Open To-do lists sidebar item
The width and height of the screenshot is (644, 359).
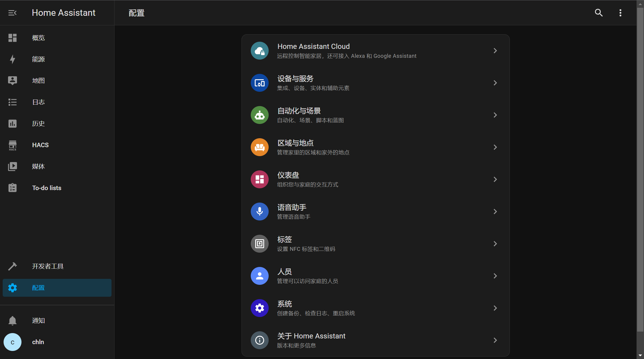(57, 188)
